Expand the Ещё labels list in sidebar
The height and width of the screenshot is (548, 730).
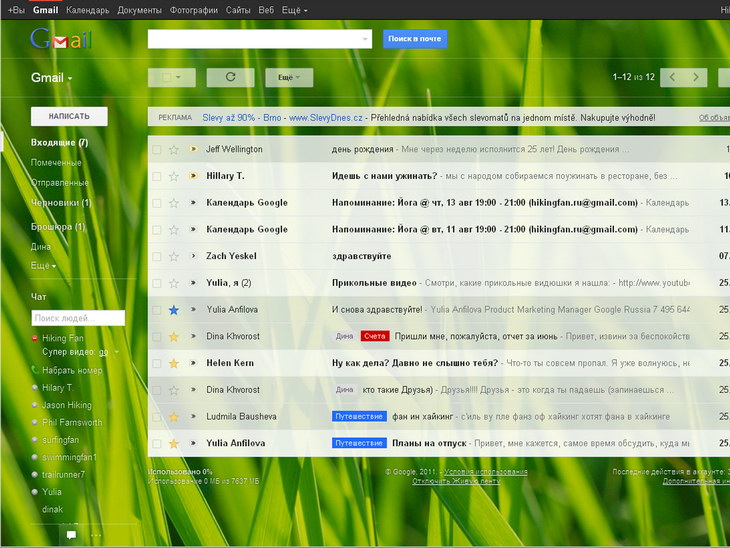point(43,266)
